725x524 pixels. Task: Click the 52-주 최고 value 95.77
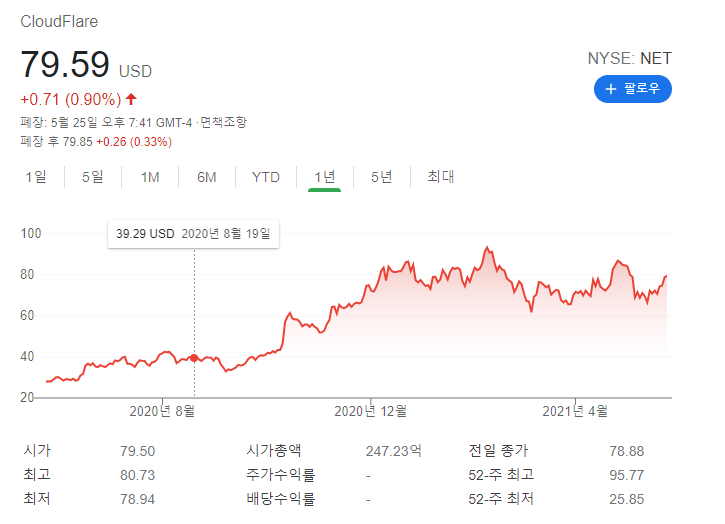pos(627,475)
